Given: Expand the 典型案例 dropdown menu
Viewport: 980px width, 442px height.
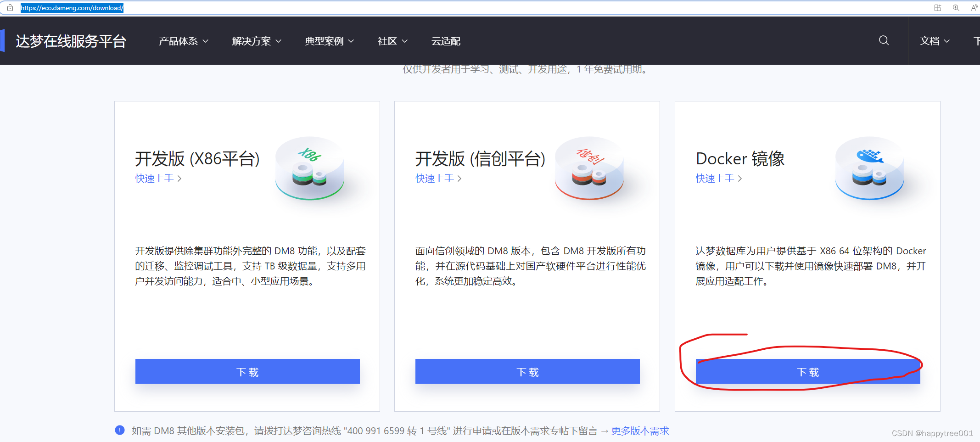Looking at the screenshot, I should [330, 41].
